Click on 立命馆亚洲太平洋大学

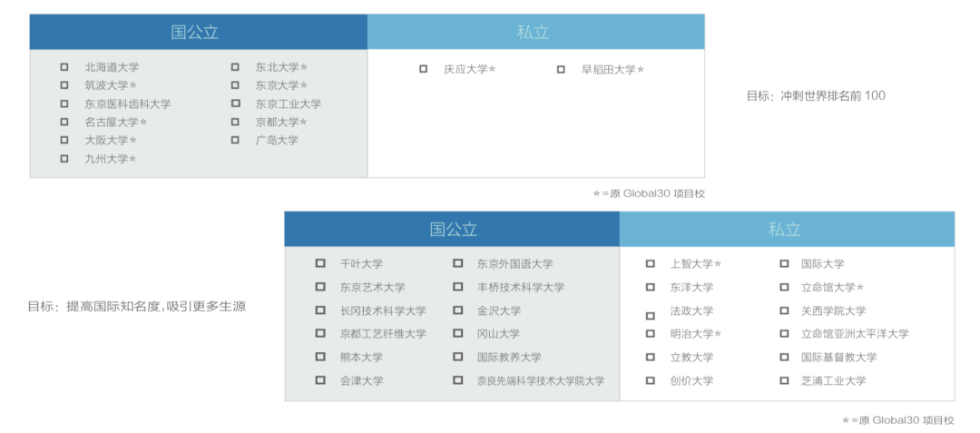click(855, 334)
